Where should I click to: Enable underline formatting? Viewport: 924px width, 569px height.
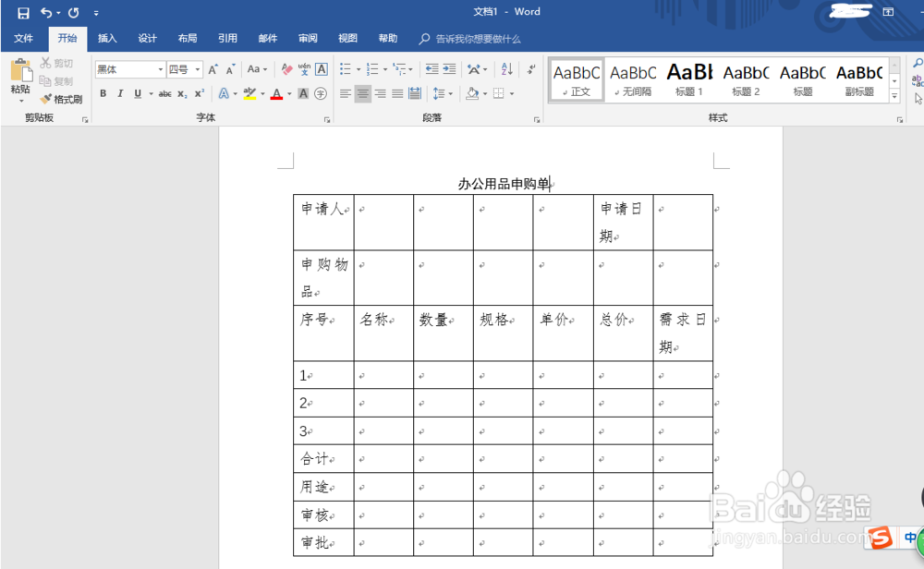[137, 93]
